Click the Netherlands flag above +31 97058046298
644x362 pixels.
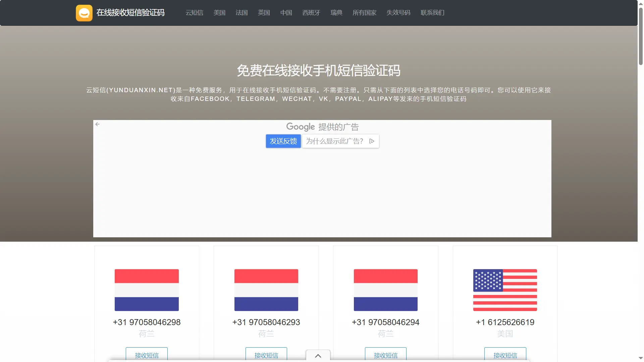[146, 290]
